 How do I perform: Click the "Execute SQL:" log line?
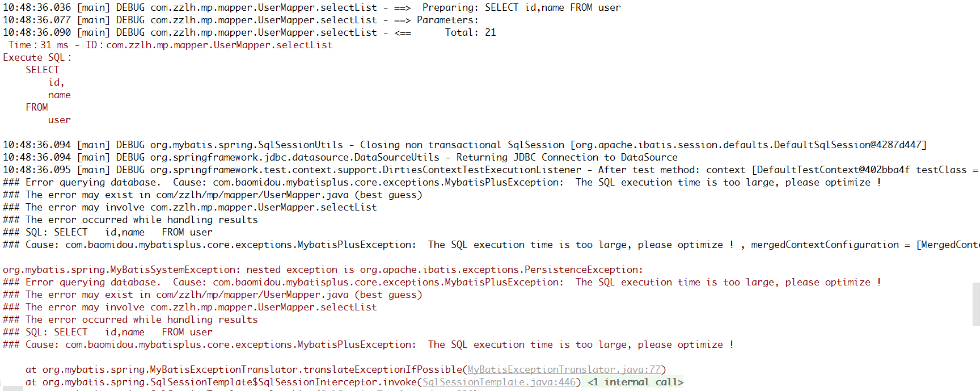tap(37, 57)
